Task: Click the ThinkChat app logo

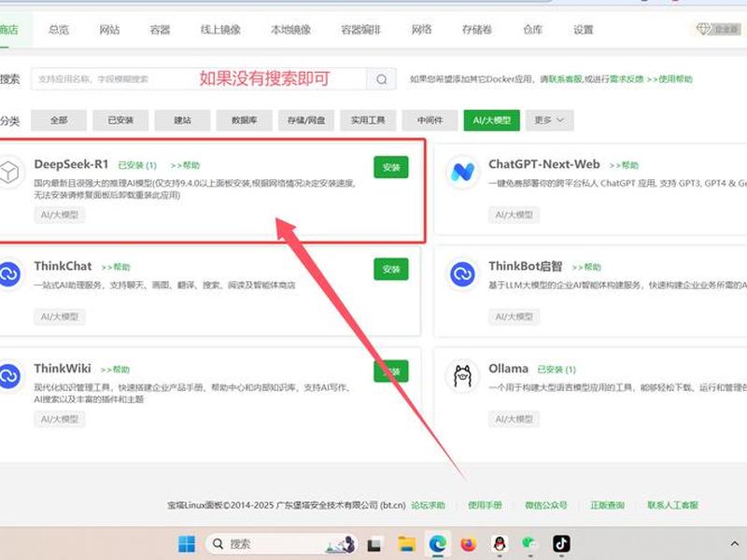Action: click(9, 273)
